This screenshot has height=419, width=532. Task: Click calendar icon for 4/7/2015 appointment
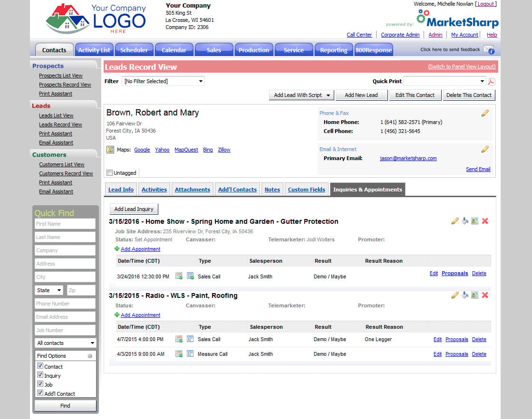tap(179, 339)
